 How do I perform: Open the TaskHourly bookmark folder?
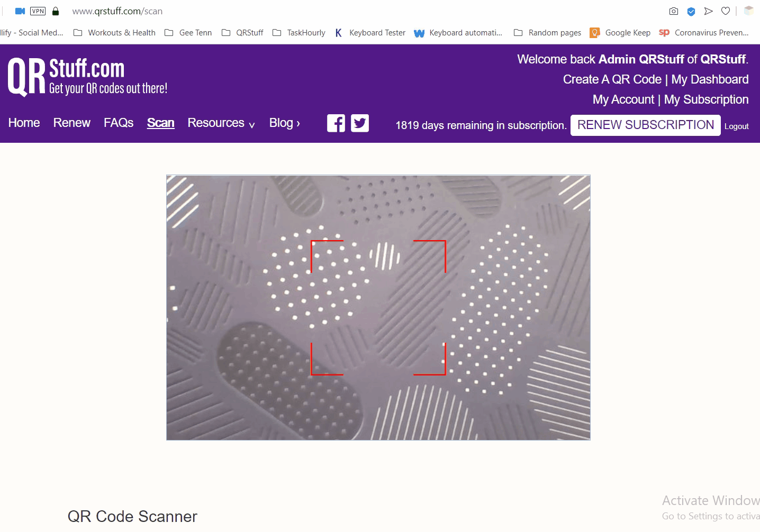(299, 33)
